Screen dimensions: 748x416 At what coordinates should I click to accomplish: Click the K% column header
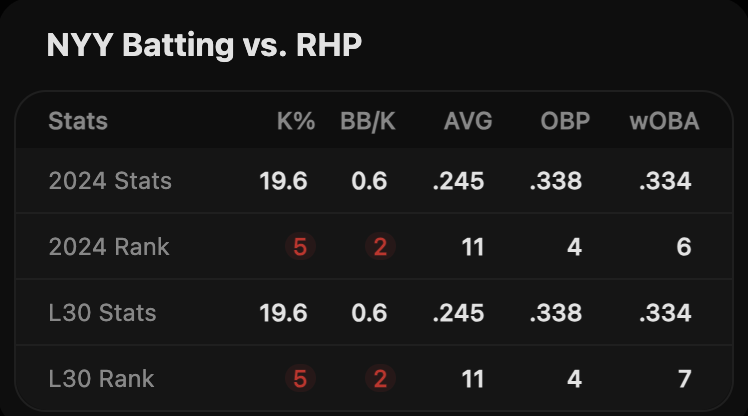295,121
